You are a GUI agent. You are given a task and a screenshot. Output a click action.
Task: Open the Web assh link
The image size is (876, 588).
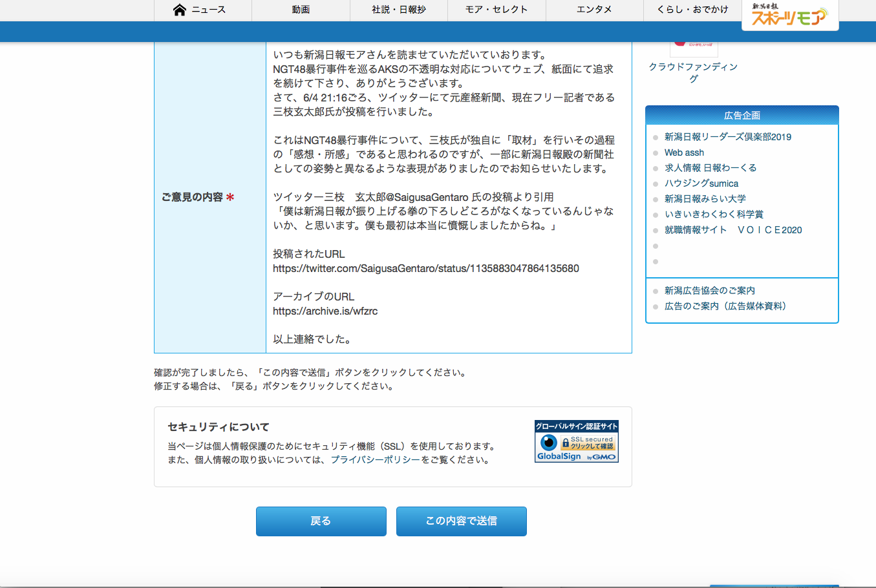[x=684, y=152]
